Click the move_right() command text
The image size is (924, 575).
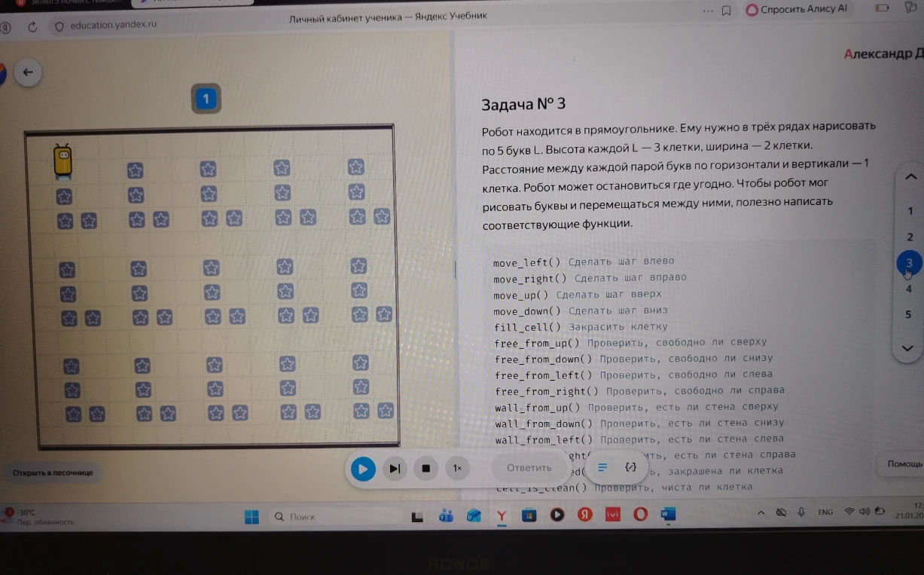pos(529,278)
